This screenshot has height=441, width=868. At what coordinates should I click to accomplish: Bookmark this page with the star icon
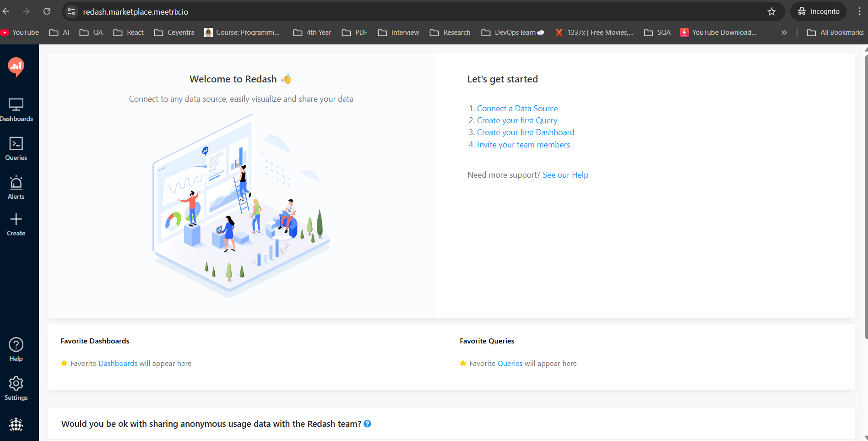[772, 11]
